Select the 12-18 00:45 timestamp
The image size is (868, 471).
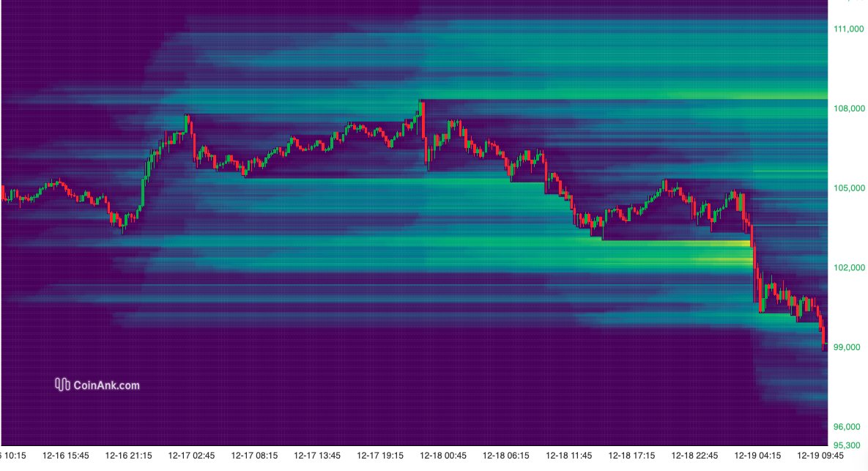pyautogui.click(x=445, y=455)
